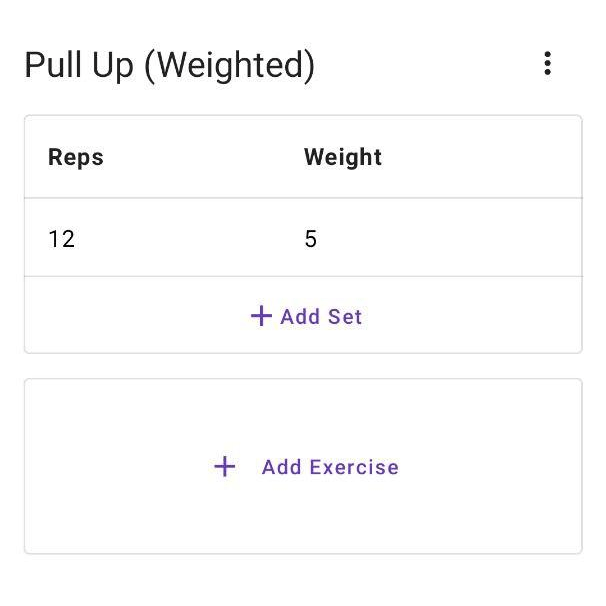Click the word Weighted in the exercise title
This screenshot has width=606, height=606.
tap(235, 66)
